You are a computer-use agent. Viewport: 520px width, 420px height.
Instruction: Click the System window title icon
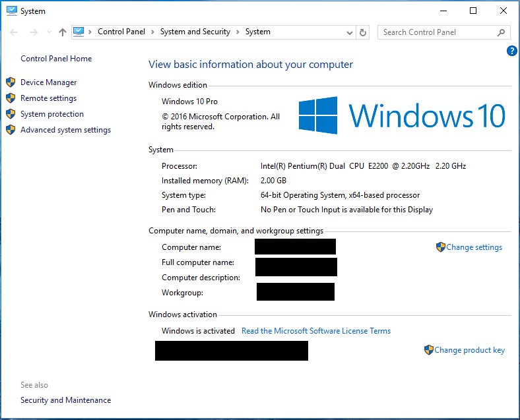[x=12, y=11]
